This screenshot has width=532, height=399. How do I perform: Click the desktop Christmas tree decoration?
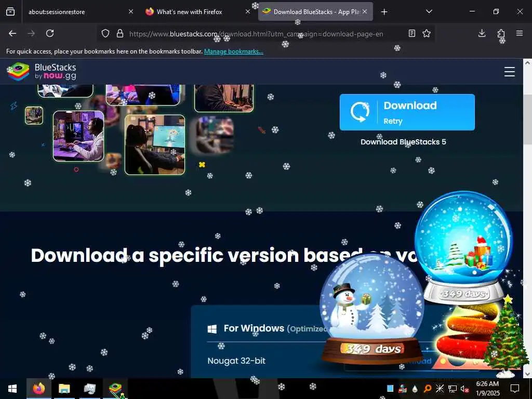click(506, 336)
